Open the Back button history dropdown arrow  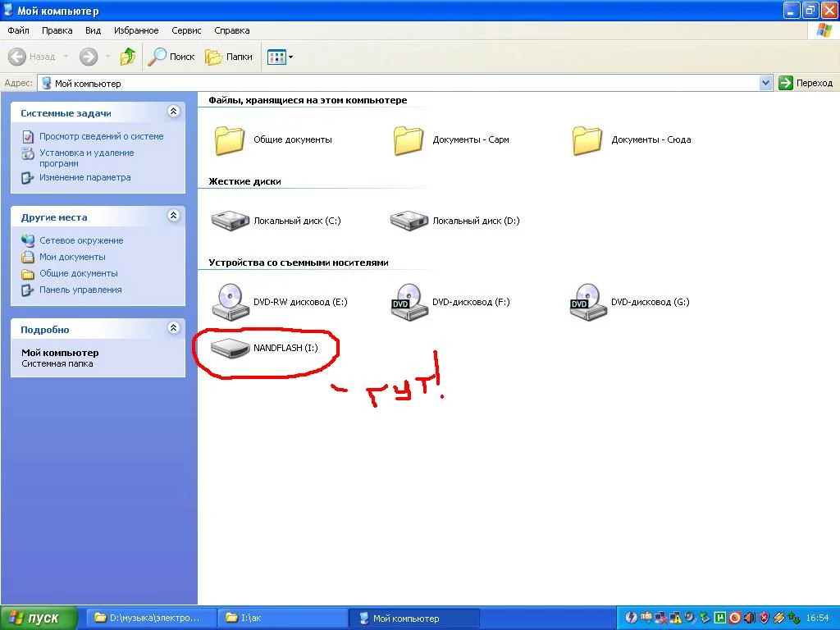[66, 57]
